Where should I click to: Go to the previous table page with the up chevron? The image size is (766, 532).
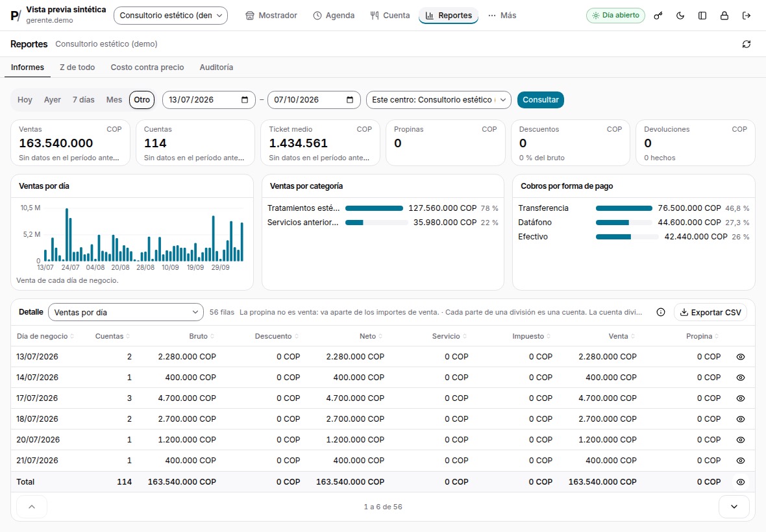pyautogui.click(x=32, y=507)
